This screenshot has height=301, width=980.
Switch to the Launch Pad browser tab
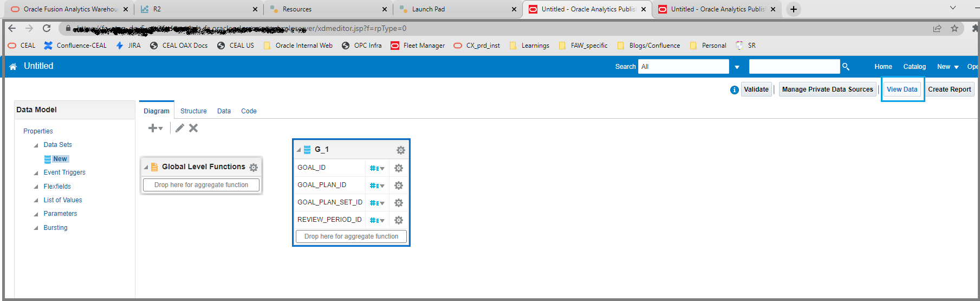tap(458, 9)
